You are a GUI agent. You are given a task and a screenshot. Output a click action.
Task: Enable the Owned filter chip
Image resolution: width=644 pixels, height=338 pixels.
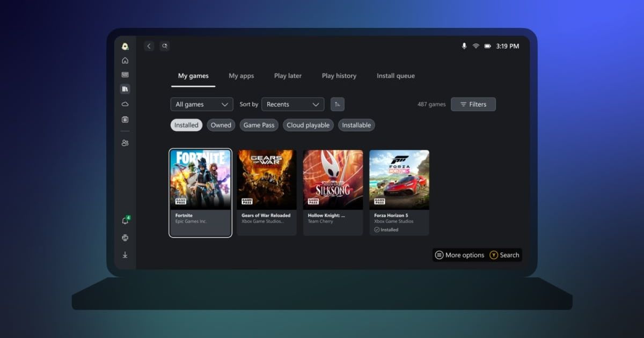[x=221, y=124]
